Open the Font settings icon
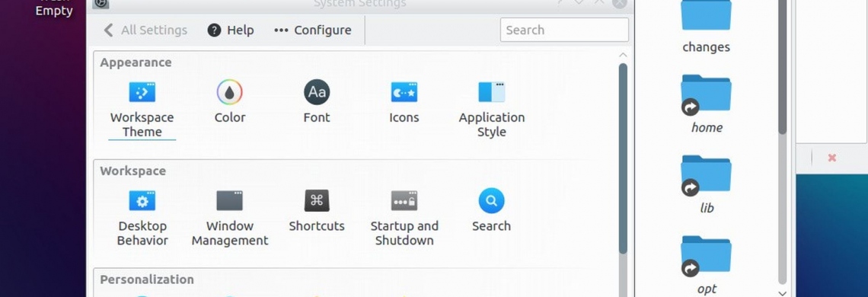Image resolution: width=868 pixels, height=297 pixels. click(317, 92)
